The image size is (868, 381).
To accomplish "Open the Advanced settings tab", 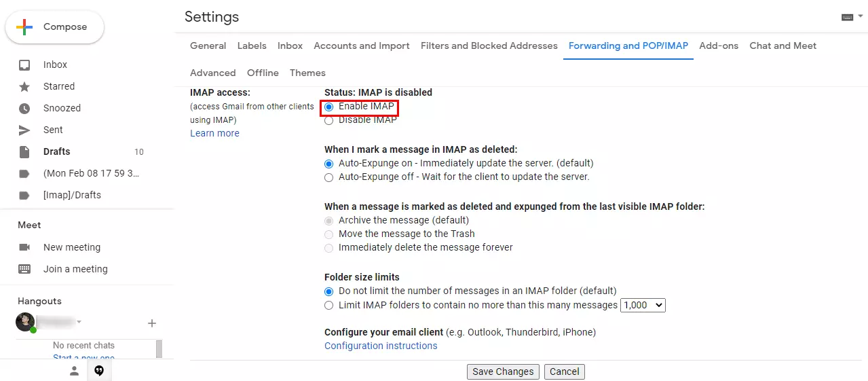I will click(213, 73).
